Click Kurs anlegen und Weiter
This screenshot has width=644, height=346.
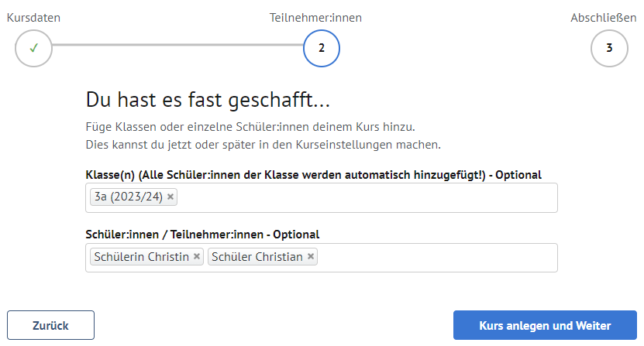pos(545,325)
